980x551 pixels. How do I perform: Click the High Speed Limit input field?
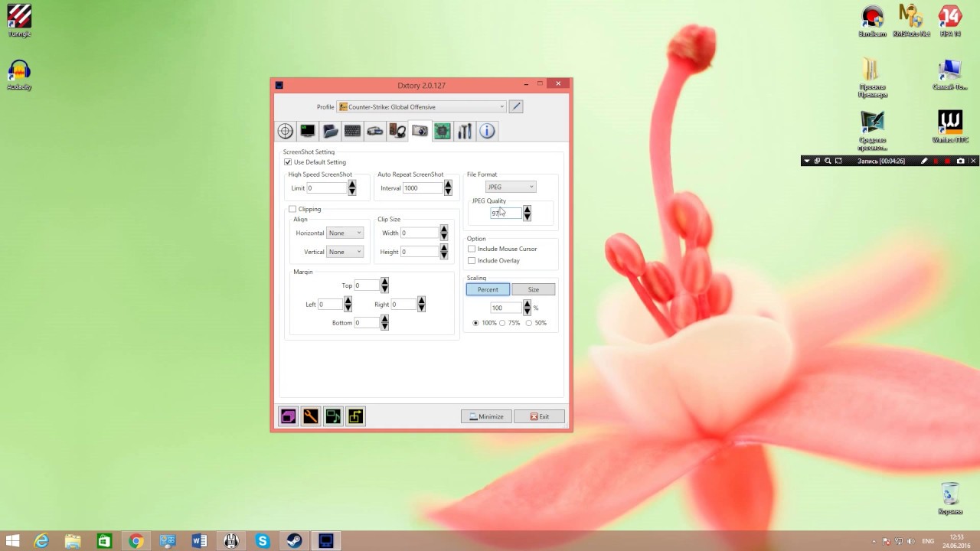pos(326,188)
